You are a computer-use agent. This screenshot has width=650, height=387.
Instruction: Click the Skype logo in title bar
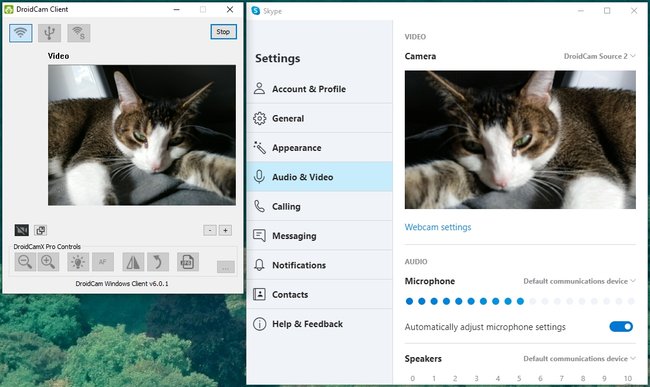click(256, 11)
